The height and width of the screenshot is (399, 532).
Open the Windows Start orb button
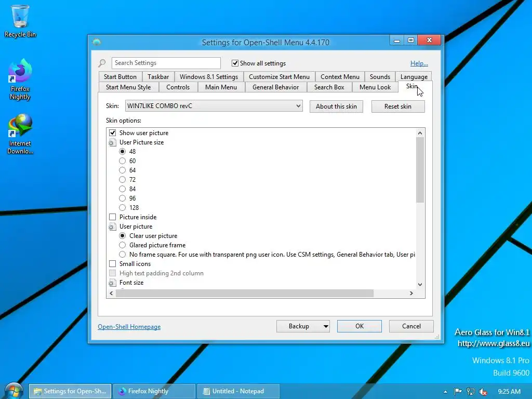pos(14,391)
